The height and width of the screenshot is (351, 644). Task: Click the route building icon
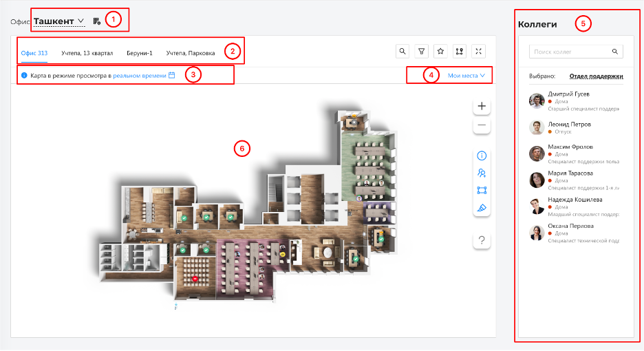[x=460, y=51]
